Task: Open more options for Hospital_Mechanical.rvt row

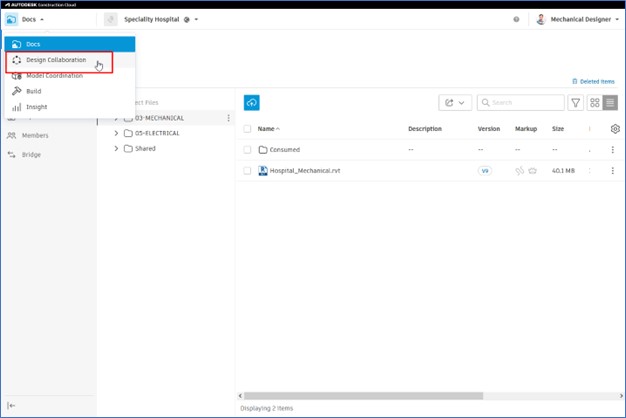Action: (x=613, y=171)
